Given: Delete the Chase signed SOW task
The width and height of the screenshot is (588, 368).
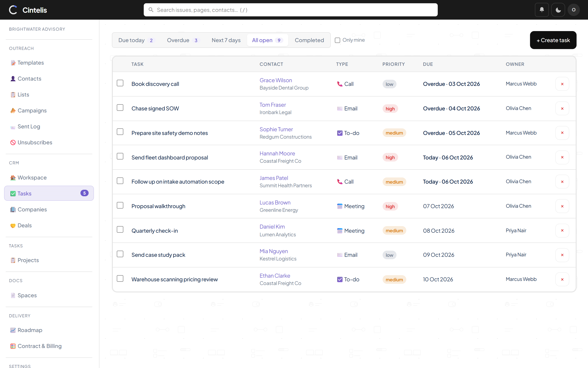Looking at the screenshot, I should (562, 109).
